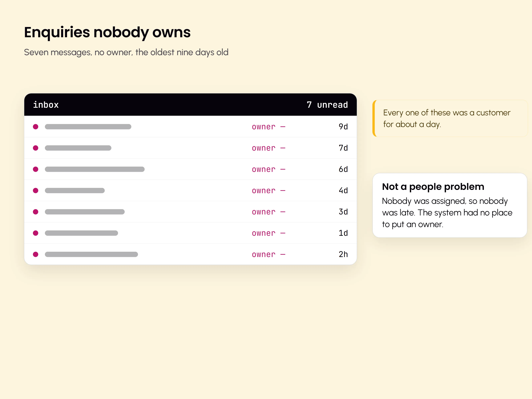Viewport: 532px width, 399px height.
Task: Click the '9d' age value
Action: [343, 127]
